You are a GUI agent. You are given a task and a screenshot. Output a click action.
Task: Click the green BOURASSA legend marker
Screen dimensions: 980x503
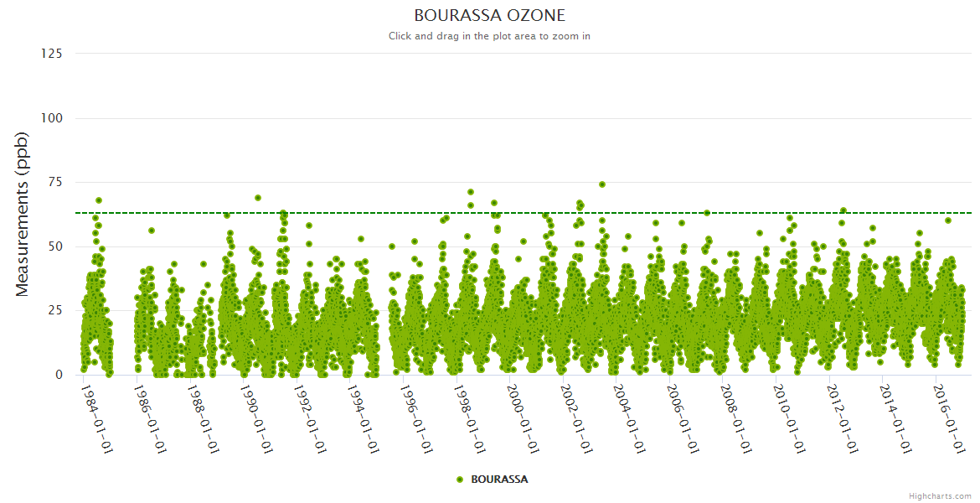coord(460,480)
